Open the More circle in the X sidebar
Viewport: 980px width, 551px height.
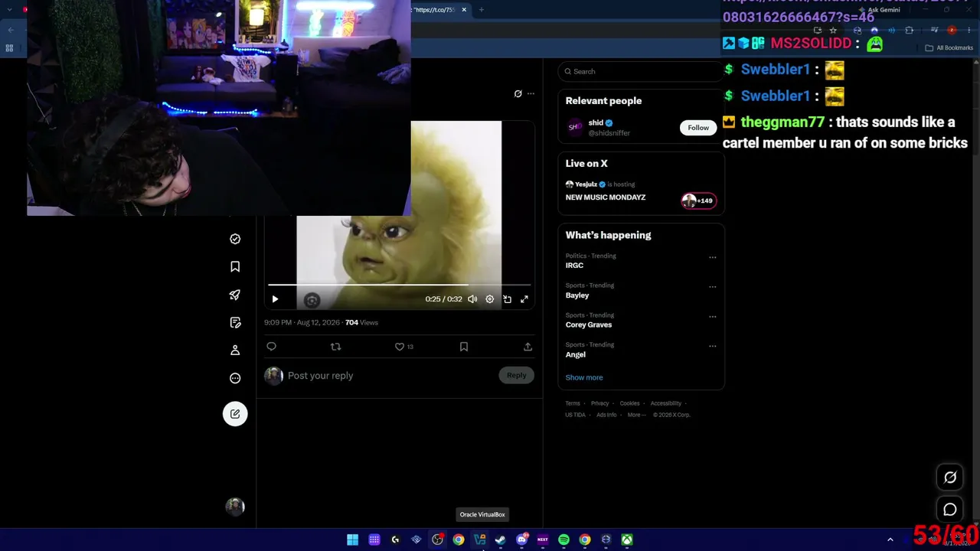pyautogui.click(x=235, y=378)
